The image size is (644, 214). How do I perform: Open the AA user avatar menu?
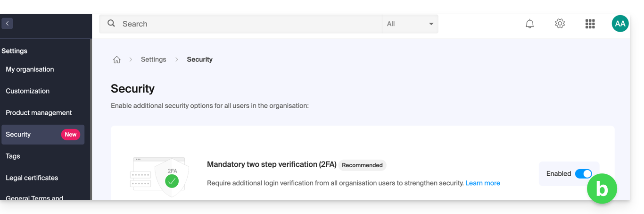pos(620,24)
